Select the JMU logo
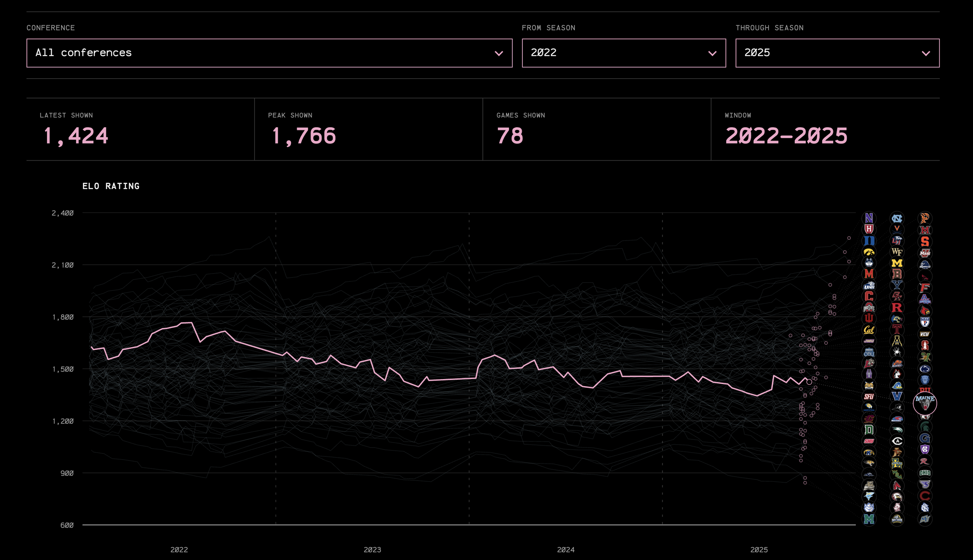The height and width of the screenshot is (560, 973). [x=869, y=341]
